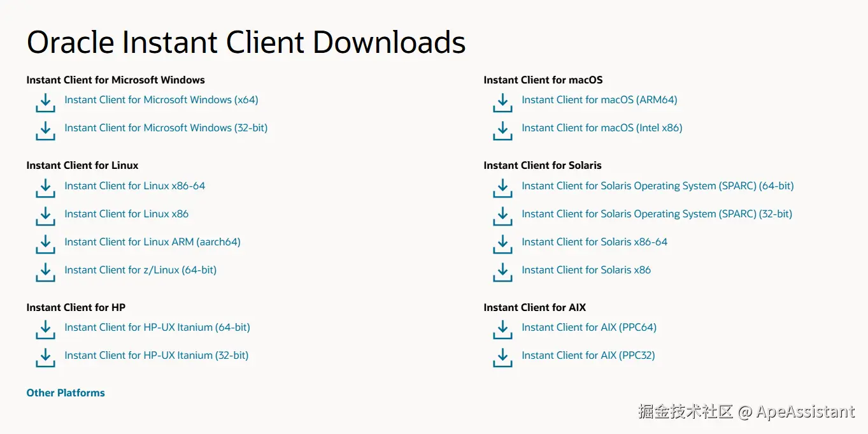Open Instant Client for AIX (PPC64) link
868x434 pixels.
point(589,328)
